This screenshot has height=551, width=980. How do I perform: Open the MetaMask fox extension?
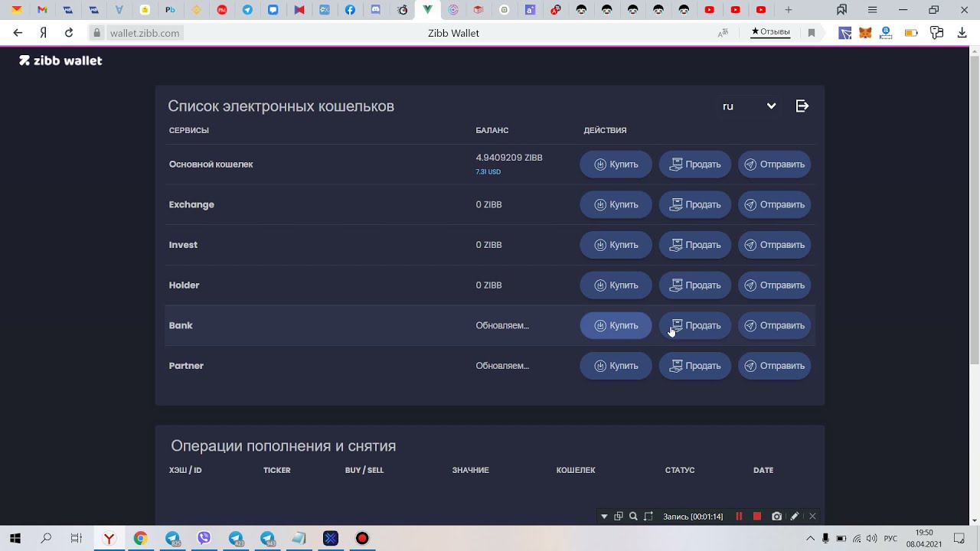[x=865, y=33]
